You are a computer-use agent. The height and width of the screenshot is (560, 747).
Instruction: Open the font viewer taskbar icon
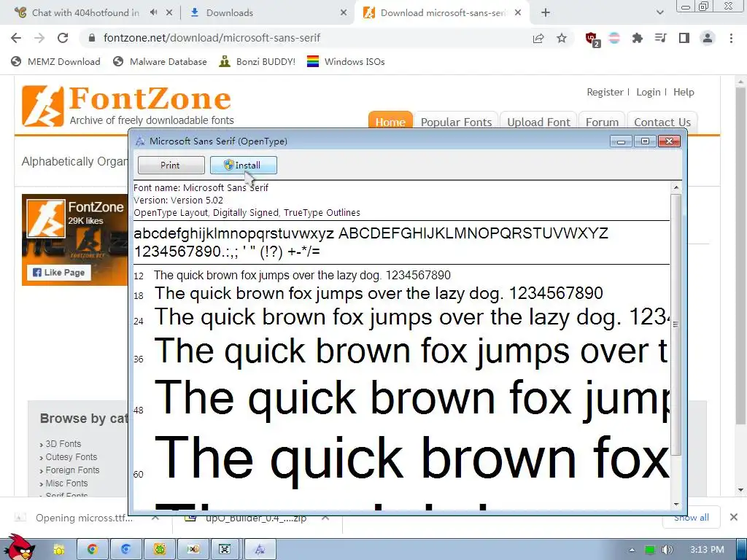260,549
